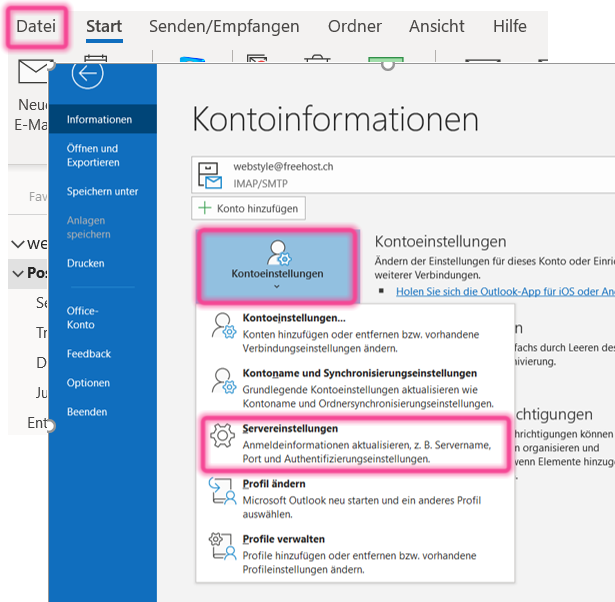This screenshot has width=615, height=602.
Task: Open the Kontoeinstellungen dropdown button
Action: (x=277, y=265)
